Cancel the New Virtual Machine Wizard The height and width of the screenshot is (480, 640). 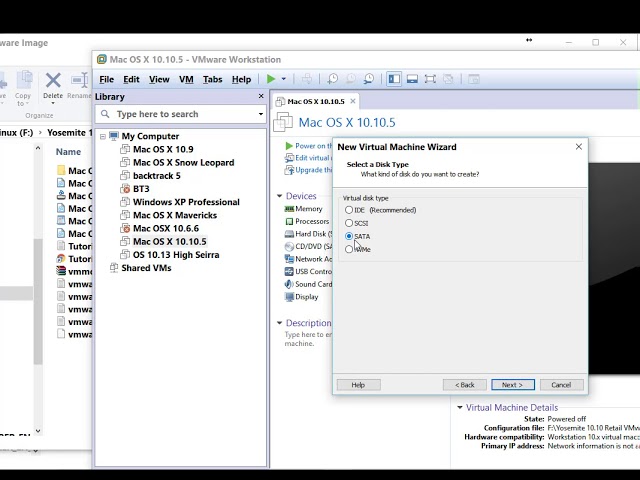561,385
